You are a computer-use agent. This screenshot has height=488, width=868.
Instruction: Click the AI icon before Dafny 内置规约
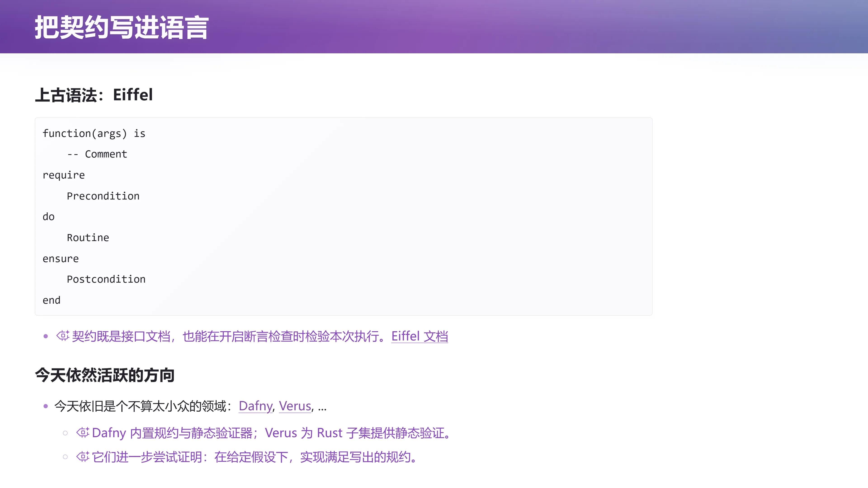click(83, 432)
